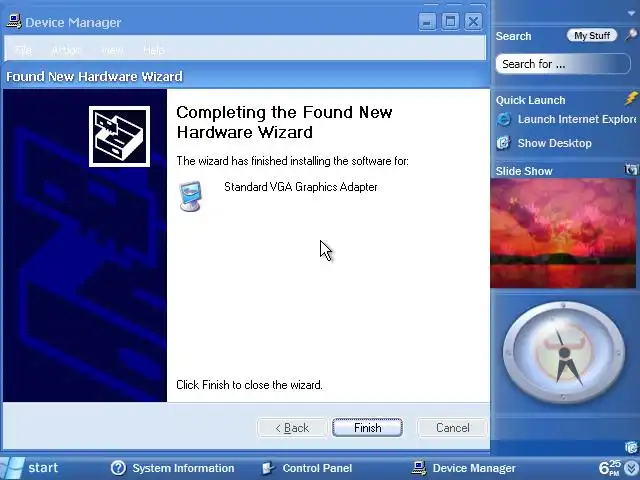Open the File menu in Device Manager
This screenshot has width=640, height=480.
click(x=23, y=50)
